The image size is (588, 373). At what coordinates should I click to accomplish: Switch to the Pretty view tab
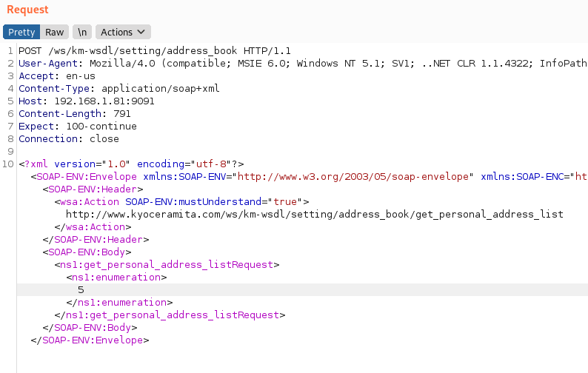tap(21, 32)
